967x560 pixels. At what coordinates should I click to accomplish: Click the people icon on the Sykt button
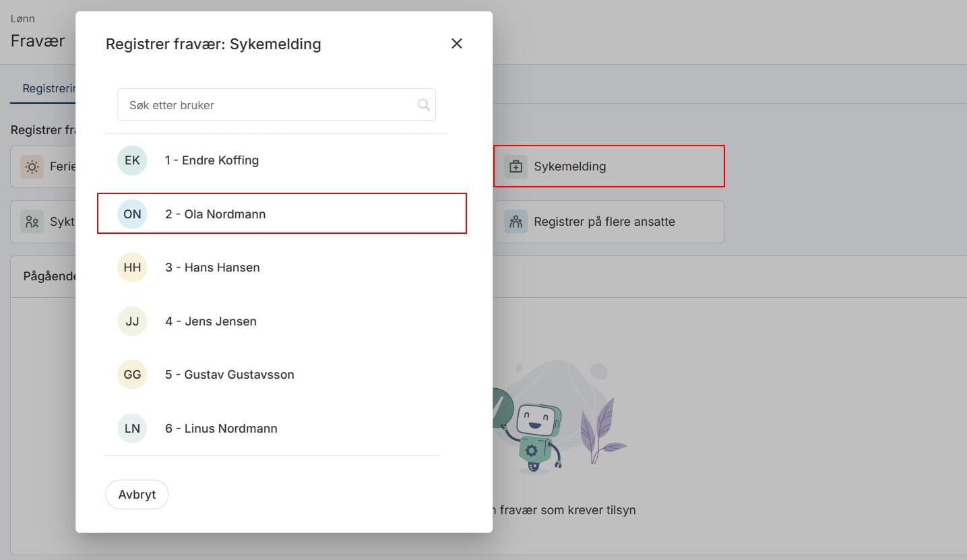pyautogui.click(x=32, y=222)
